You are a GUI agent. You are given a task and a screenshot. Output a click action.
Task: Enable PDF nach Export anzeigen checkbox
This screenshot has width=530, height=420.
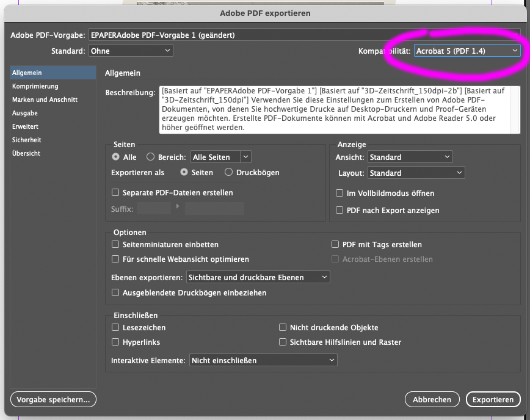339,210
